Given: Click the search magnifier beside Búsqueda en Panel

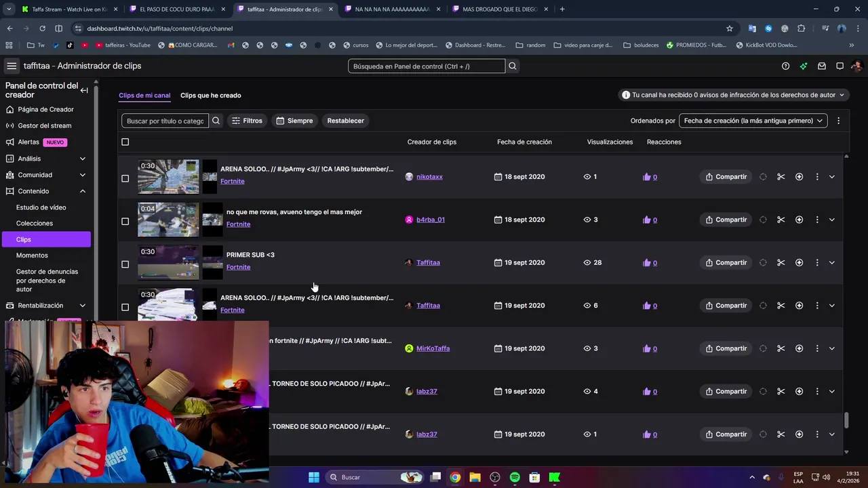Looking at the screenshot, I should point(513,66).
